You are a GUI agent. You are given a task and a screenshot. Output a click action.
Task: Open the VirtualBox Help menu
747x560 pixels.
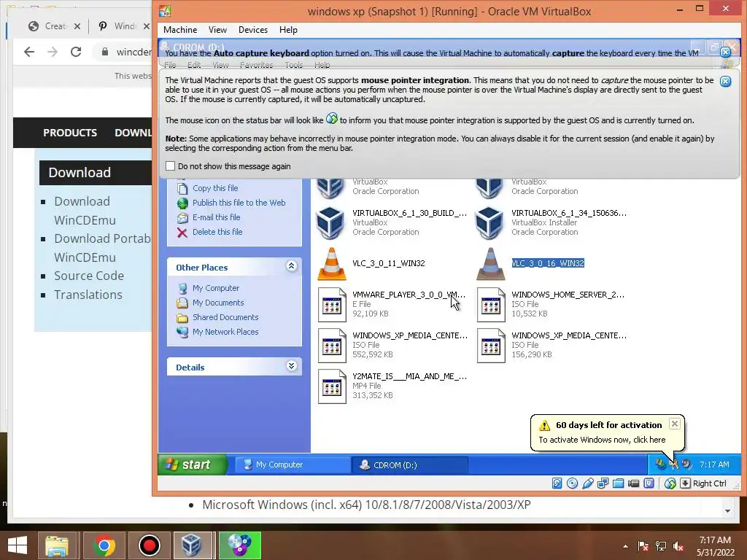tap(288, 29)
